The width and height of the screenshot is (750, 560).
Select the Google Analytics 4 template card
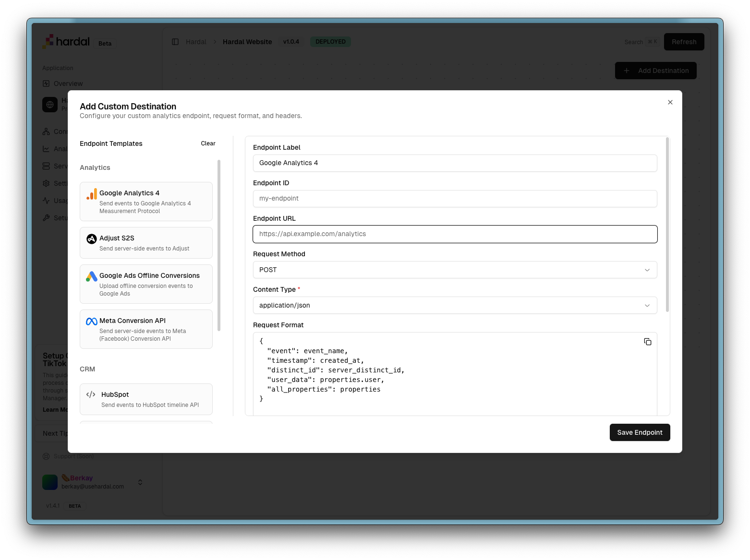(146, 202)
